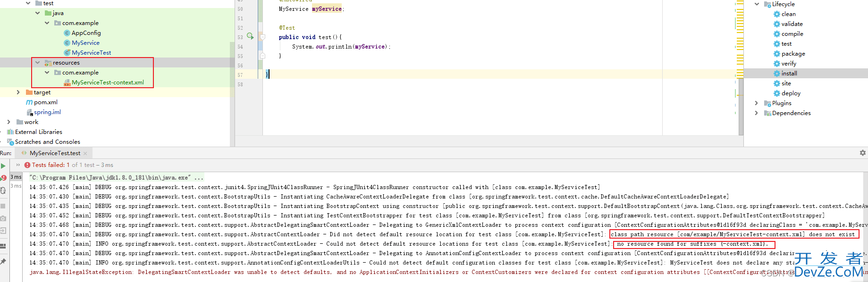This screenshot has width=868, height=282.
Task: Click the gear icon beside Maven validate
Action: 776,24
